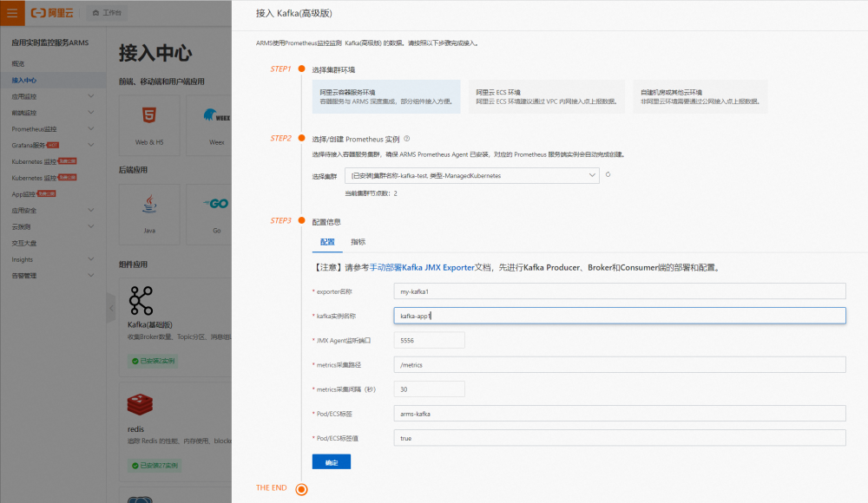This screenshot has height=503, width=868.
Task: Open the 选择集群 cluster dropdown
Action: (x=471, y=175)
